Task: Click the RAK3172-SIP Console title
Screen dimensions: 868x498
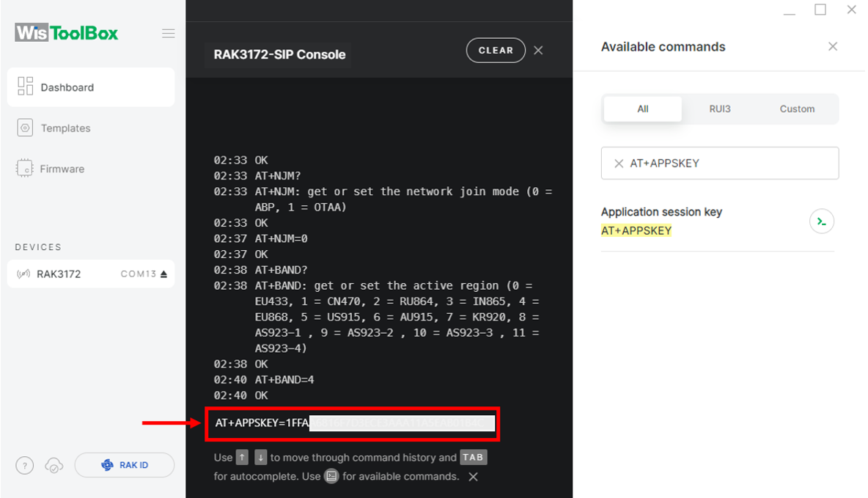Action: tap(279, 55)
